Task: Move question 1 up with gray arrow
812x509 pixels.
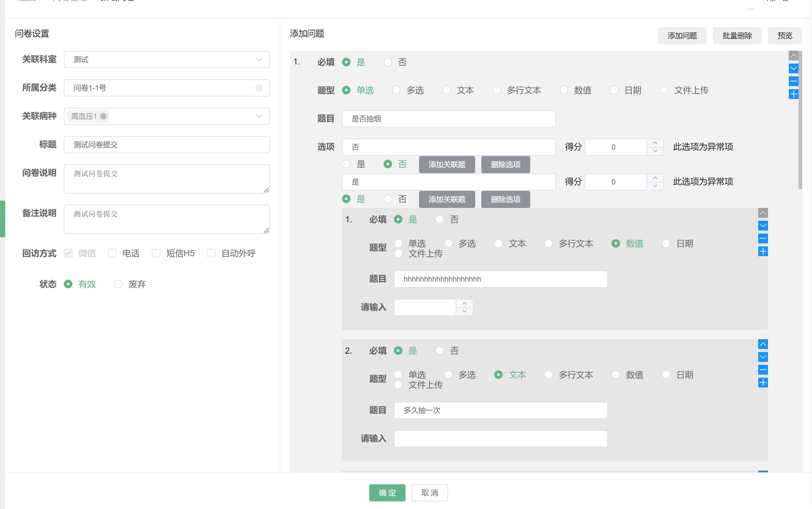Action: (x=793, y=56)
